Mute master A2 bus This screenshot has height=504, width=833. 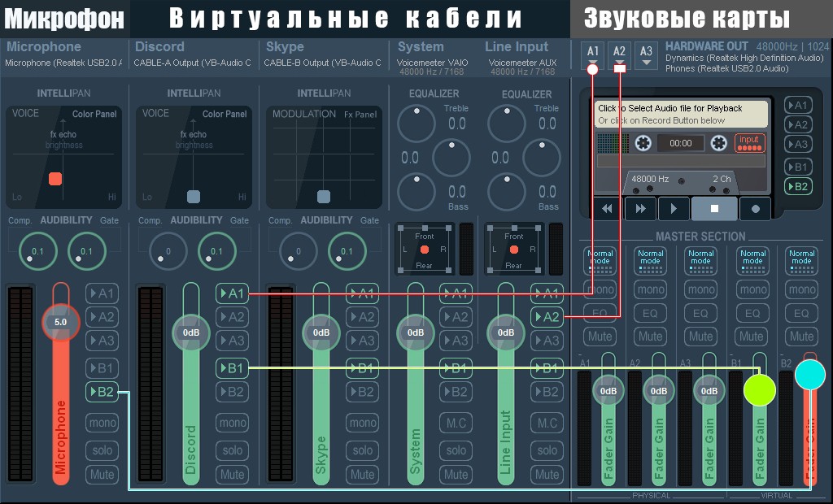coord(650,337)
